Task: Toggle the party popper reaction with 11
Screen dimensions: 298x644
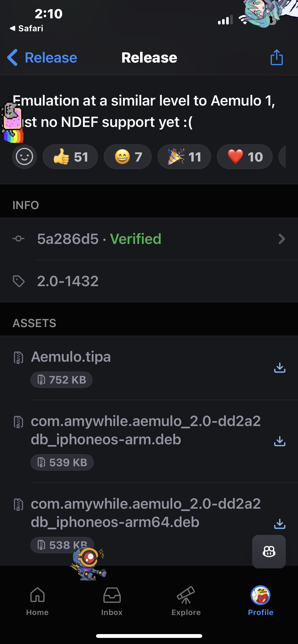Action: pos(184,157)
